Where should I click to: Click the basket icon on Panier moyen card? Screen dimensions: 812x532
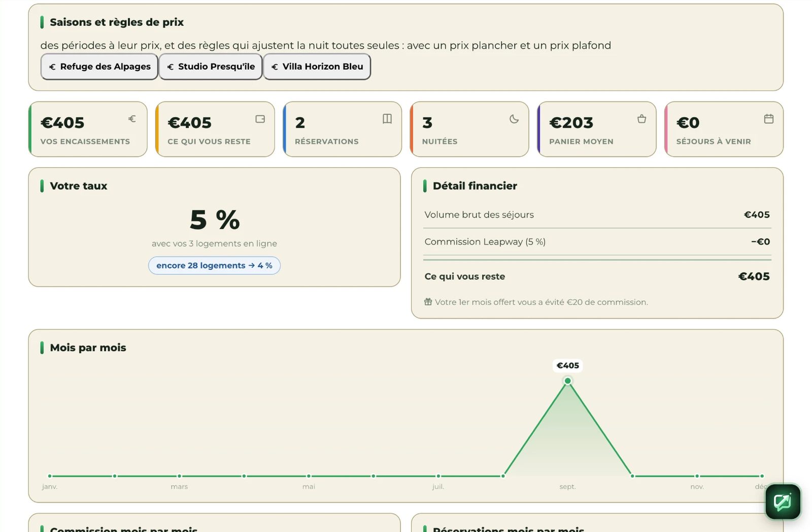click(x=641, y=119)
